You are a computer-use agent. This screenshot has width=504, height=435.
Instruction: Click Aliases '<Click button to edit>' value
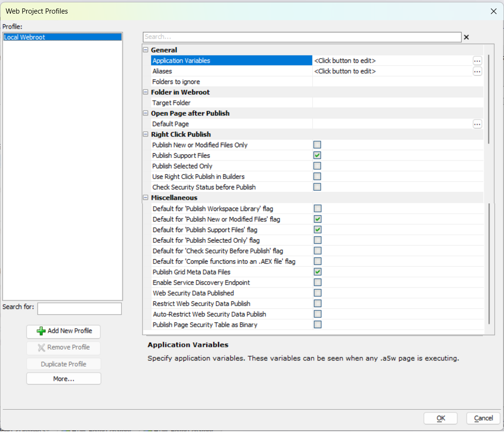[345, 71]
